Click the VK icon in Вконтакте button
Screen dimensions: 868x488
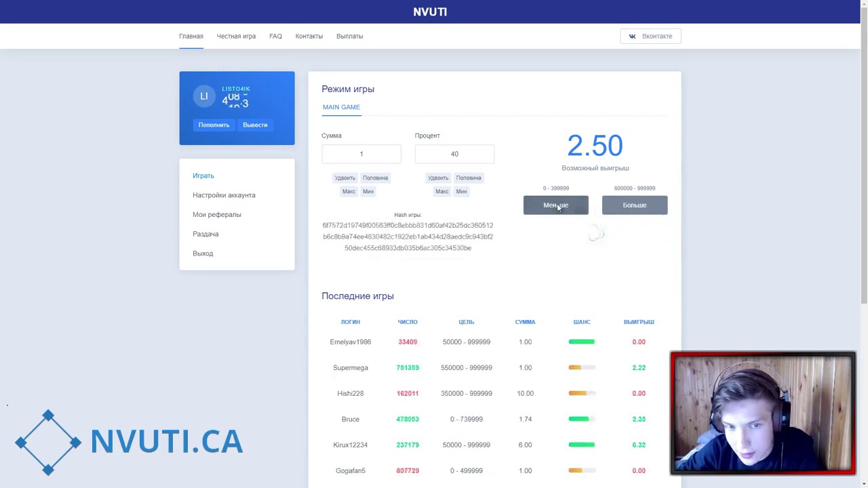coord(632,37)
